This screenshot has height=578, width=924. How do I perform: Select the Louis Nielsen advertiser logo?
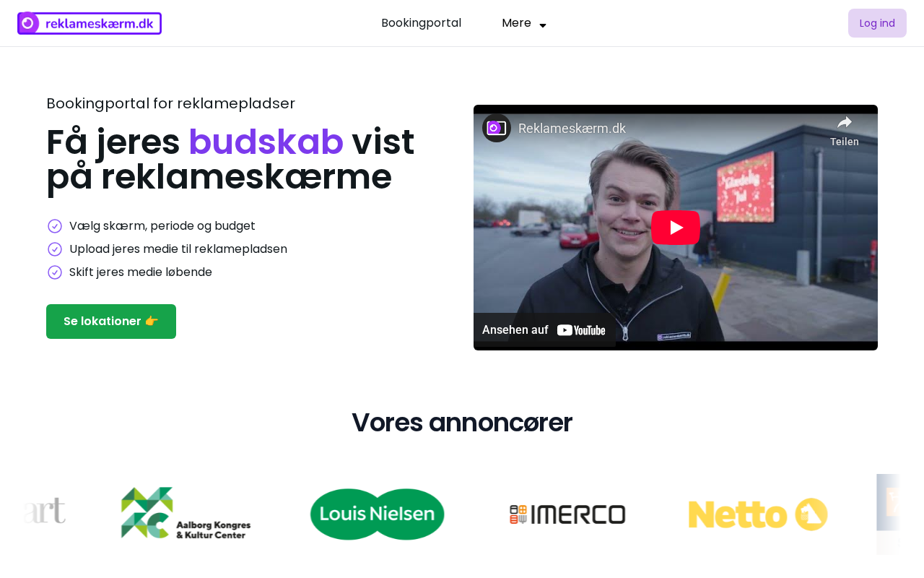377,514
